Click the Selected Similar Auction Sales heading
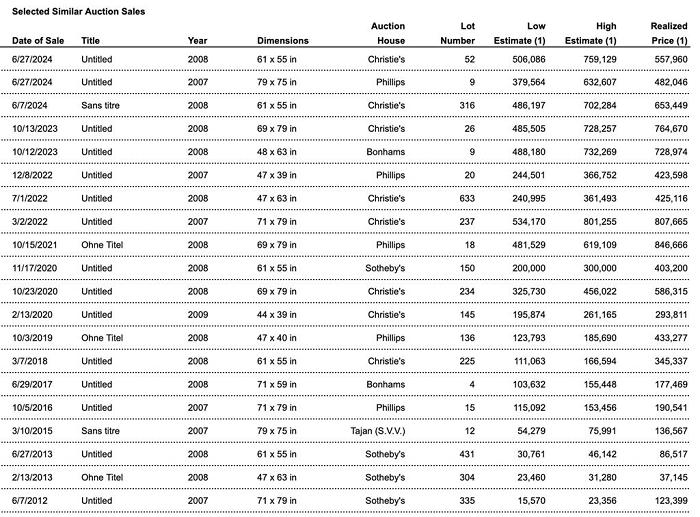Image resolution: width=700 pixels, height=517 pixels. (79, 12)
